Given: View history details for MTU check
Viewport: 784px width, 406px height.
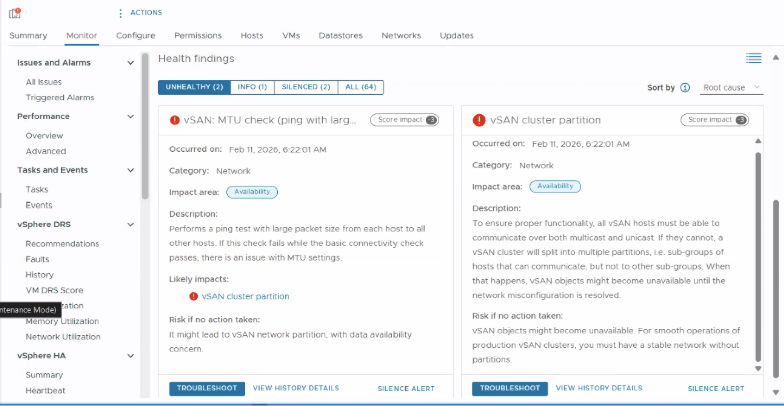Looking at the screenshot, I should pos(296,388).
